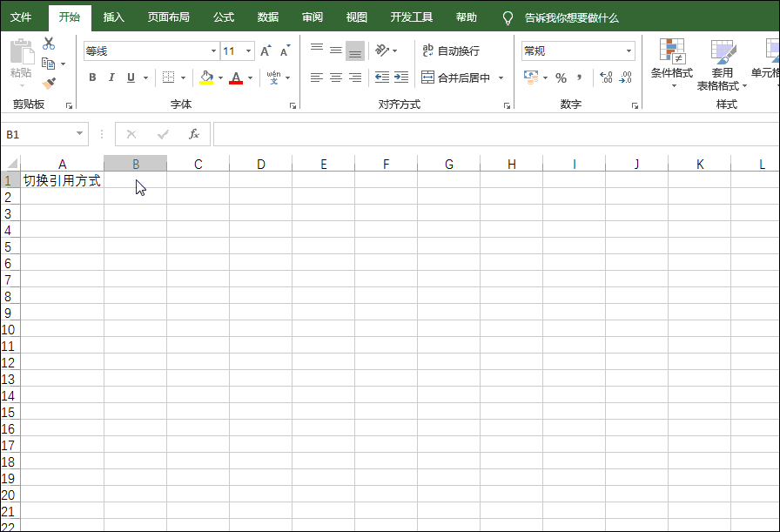780x532 pixels.
Task: Click the Cut (scissors) icon
Action: (50, 42)
